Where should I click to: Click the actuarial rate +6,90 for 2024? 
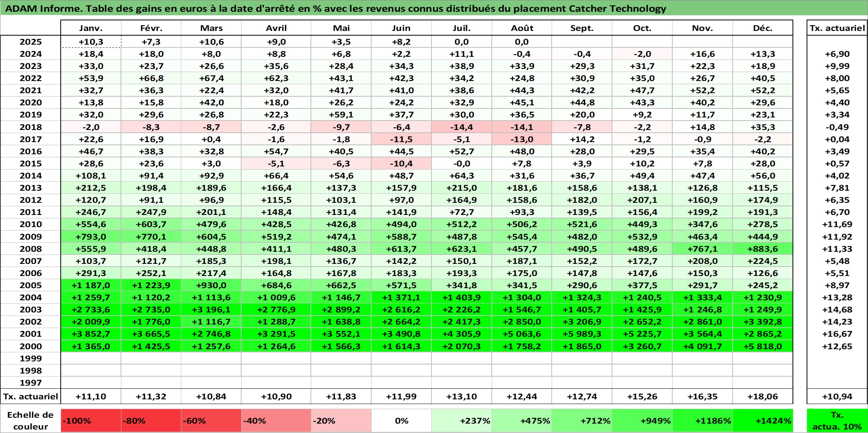pyautogui.click(x=837, y=54)
